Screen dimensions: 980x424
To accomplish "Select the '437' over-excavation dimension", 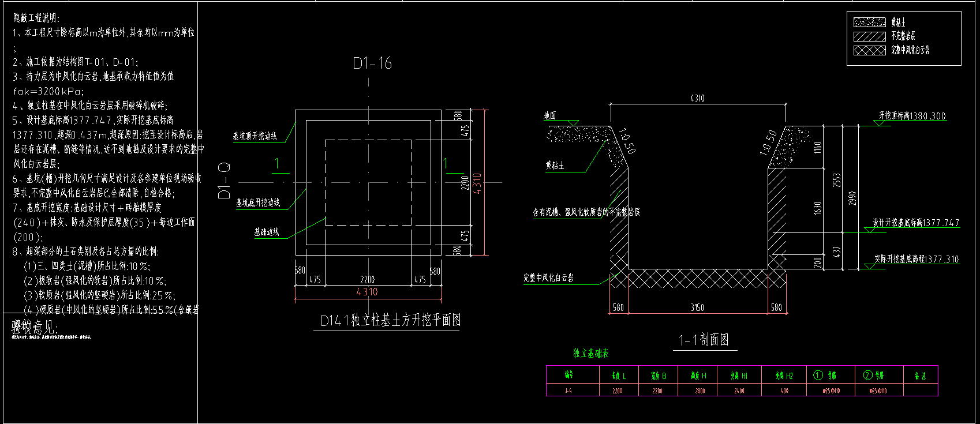I will [837, 252].
